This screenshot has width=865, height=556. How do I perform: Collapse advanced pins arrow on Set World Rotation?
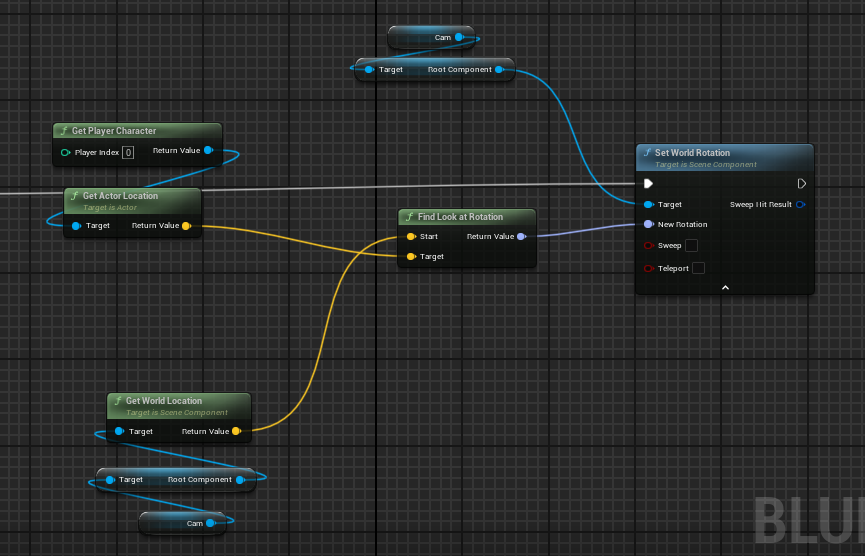point(725,287)
